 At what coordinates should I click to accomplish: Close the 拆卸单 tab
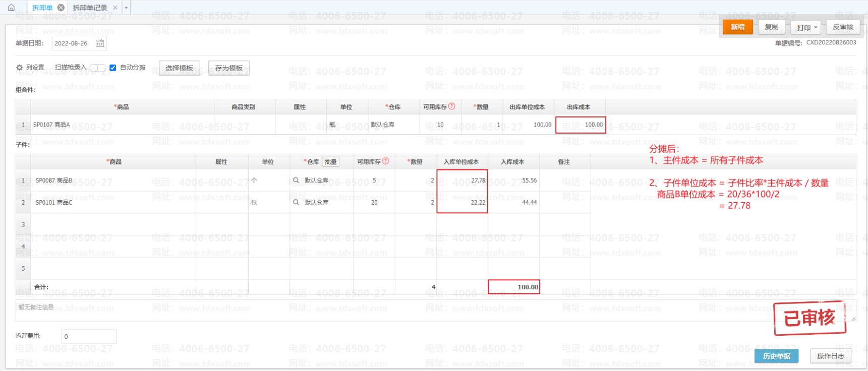click(61, 8)
